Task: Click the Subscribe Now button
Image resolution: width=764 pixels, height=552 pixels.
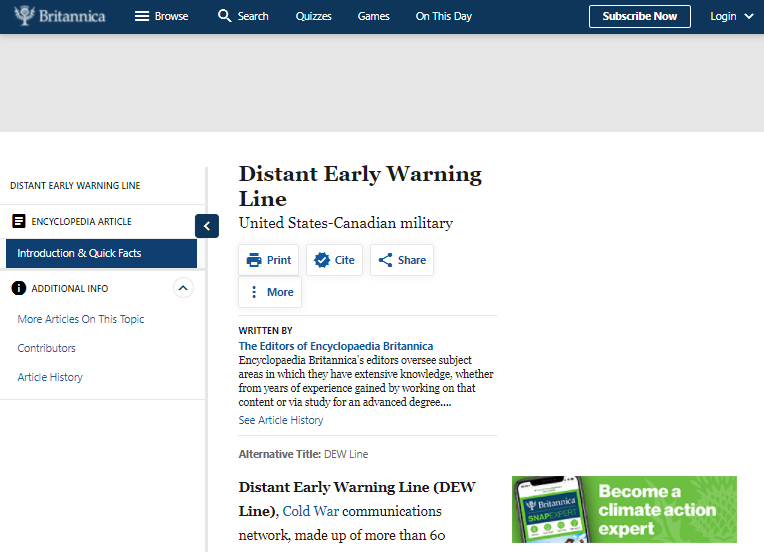Action: pyautogui.click(x=639, y=17)
